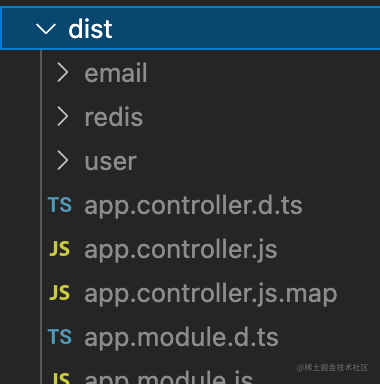Open the app.controller.d.ts file
Image resolution: width=380 pixels, height=384 pixels.
pos(193,205)
